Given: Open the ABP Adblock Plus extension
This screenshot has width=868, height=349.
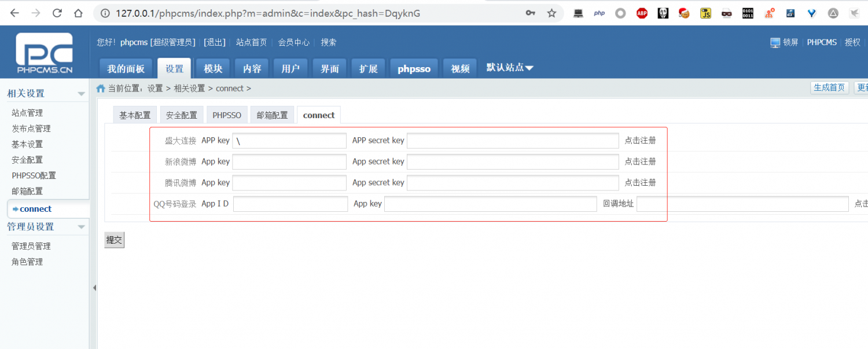Looking at the screenshot, I should 642,13.
